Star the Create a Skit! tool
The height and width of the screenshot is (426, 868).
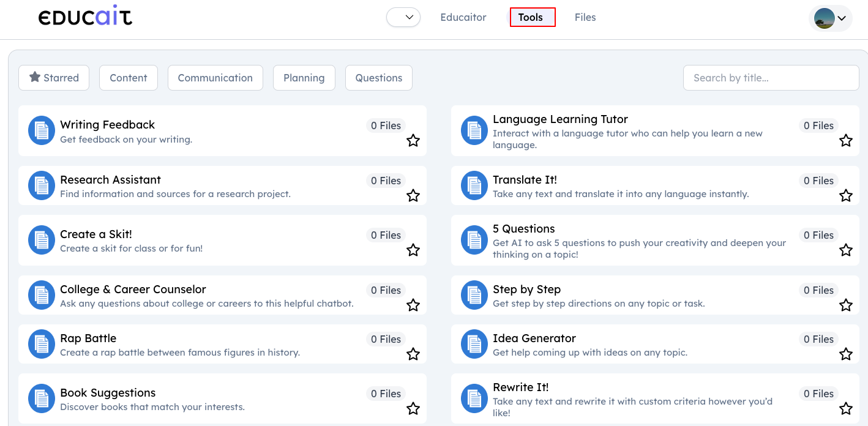[413, 250]
